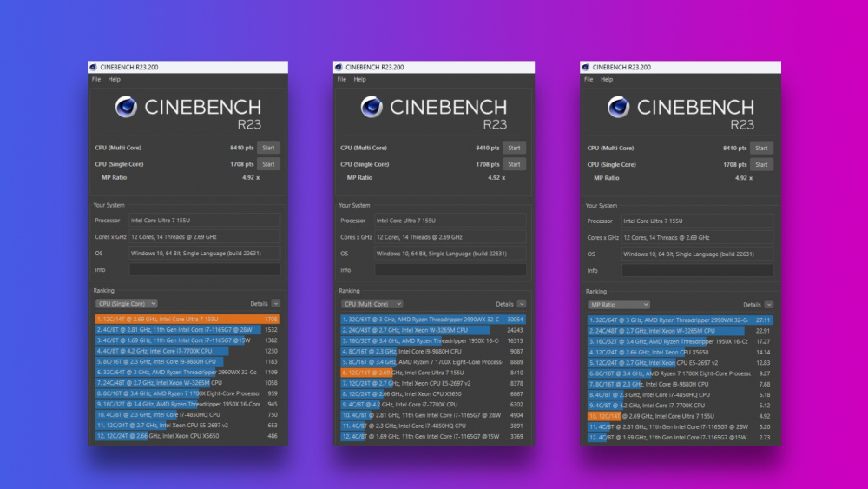Click the Cinebench title bar icon in the Single Core ranking window

coord(94,67)
